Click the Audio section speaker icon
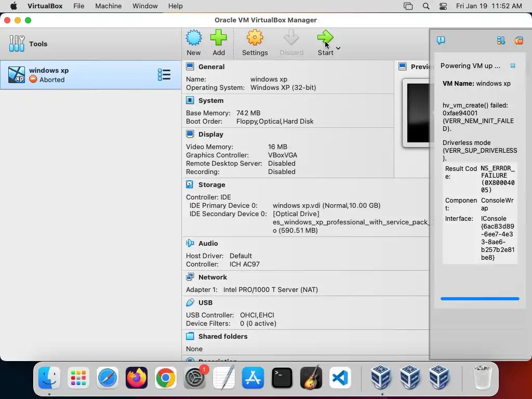The height and width of the screenshot is (399, 532). click(190, 243)
